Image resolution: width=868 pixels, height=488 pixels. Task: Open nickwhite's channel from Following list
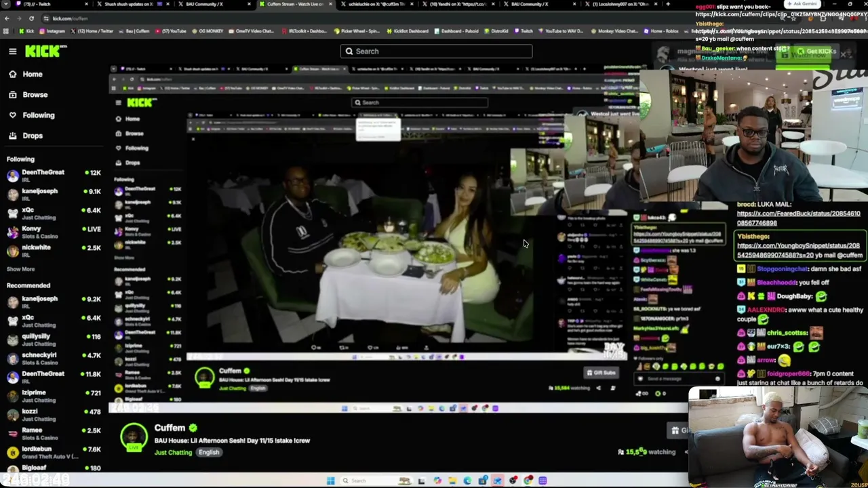point(54,251)
